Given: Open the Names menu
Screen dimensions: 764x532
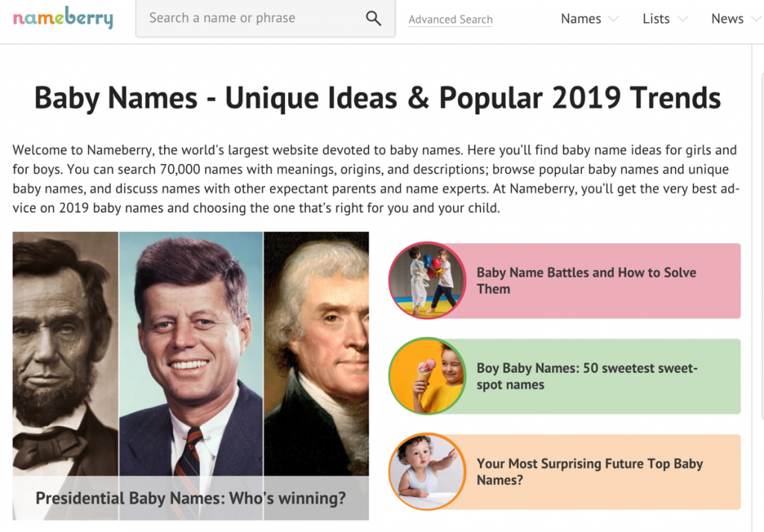Looking at the screenshot, I should point(580,19).
